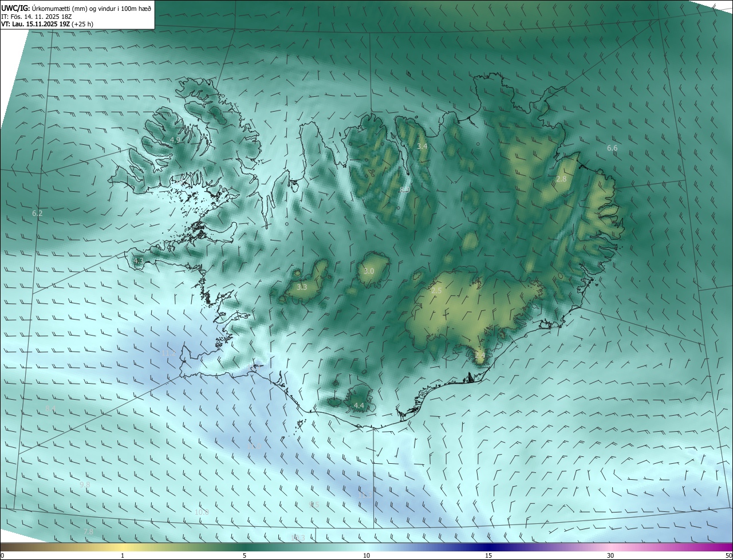Viewport: 733px width, 560px height.
Task: Click the 7.8 value near the bottom-left edge
Action: (89, 531)
